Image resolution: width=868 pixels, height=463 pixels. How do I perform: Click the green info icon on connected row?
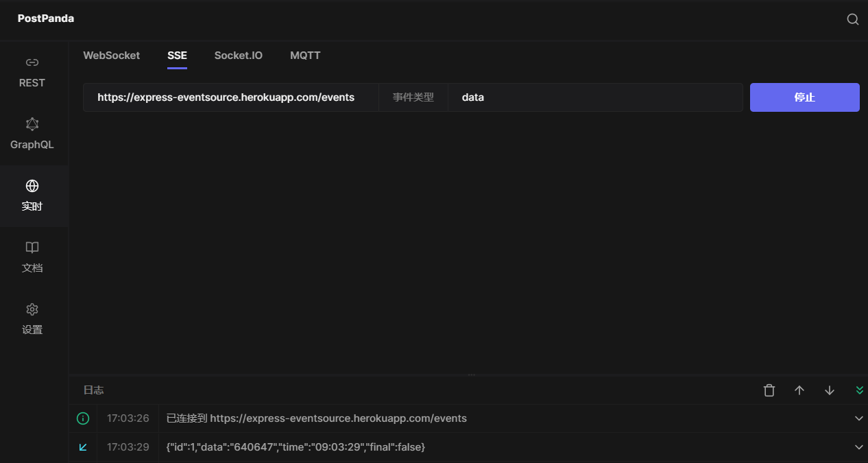point(83,418)
